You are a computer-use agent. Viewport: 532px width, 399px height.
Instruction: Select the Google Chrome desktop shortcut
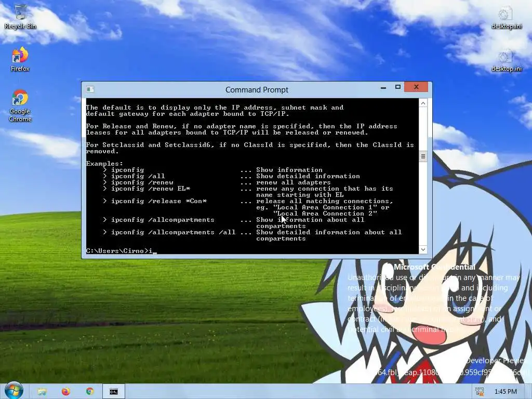pyautogui.click(x=20, y=105)
